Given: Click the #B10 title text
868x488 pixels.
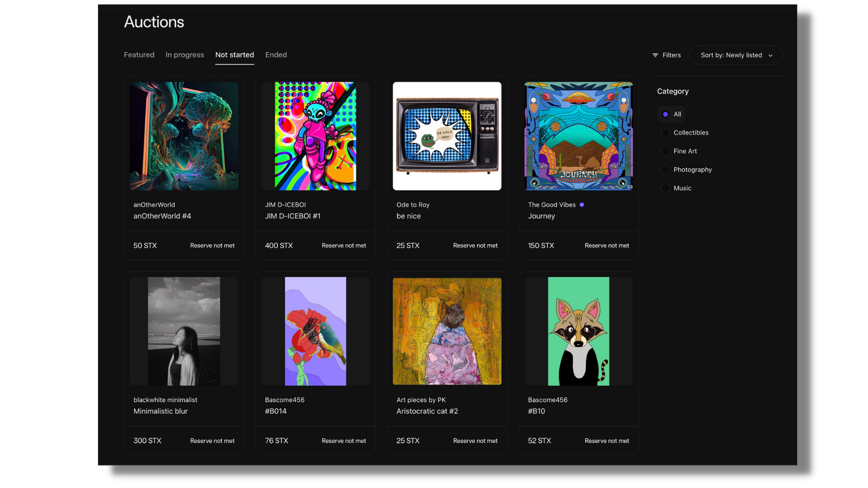Looking at the screenshot, I should click(537, 411).
